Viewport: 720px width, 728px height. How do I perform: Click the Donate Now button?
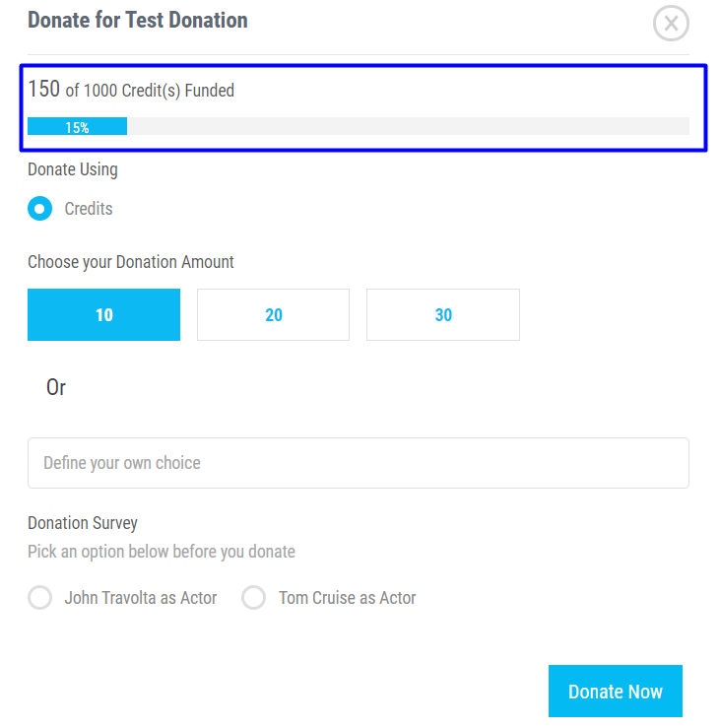click(616, 691)
